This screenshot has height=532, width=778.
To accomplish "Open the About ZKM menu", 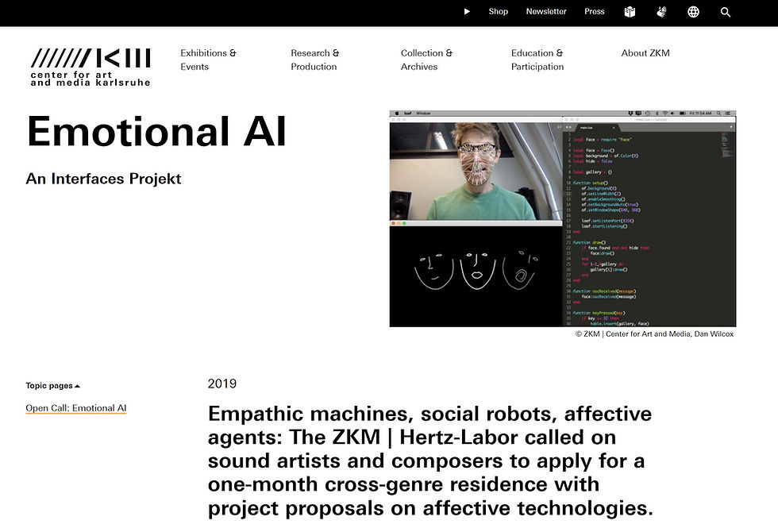I will 645,53.
